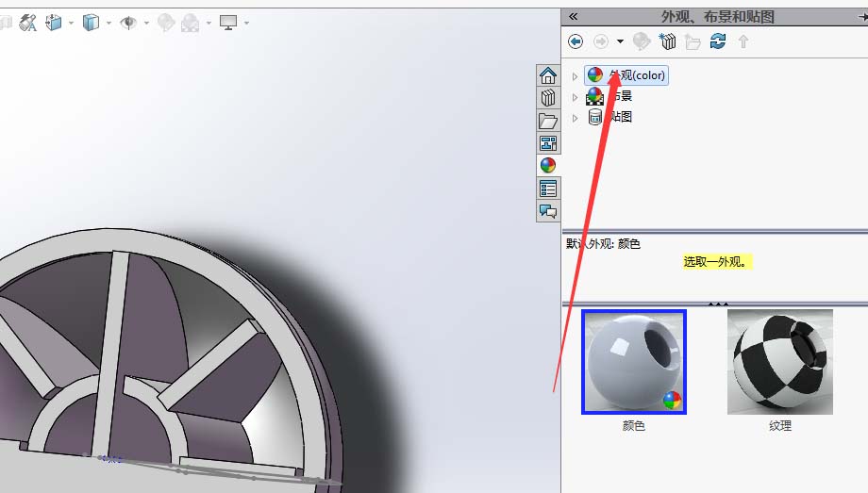
Task: Click the 选取一外观。 hint text
Action: point(717,262)
